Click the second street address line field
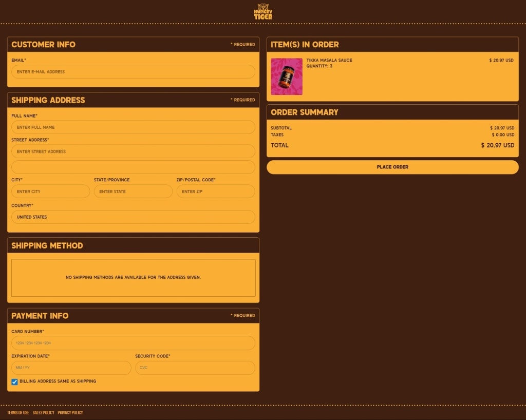526x420 pixels. pos(133,167)
